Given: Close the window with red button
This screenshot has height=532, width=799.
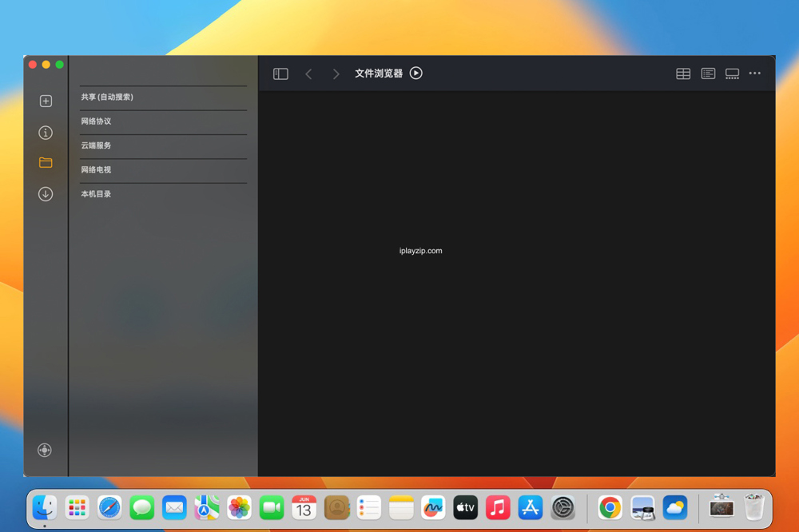Looking at the screenshot, I should [x=33, y=65].
